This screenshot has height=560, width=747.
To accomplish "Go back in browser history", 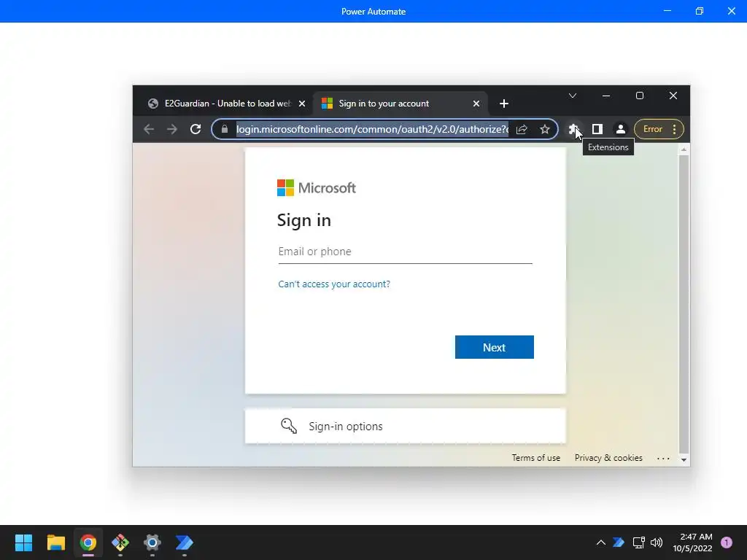I will coord(149,129).
